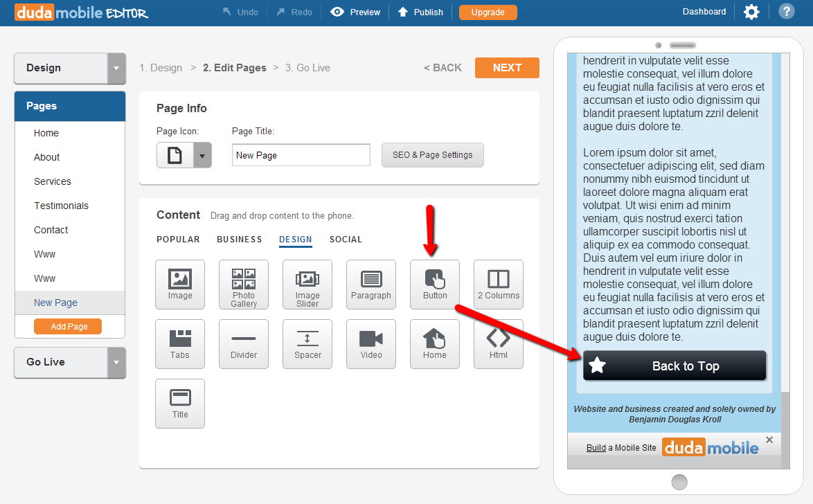Preview the mobile site

356,12
